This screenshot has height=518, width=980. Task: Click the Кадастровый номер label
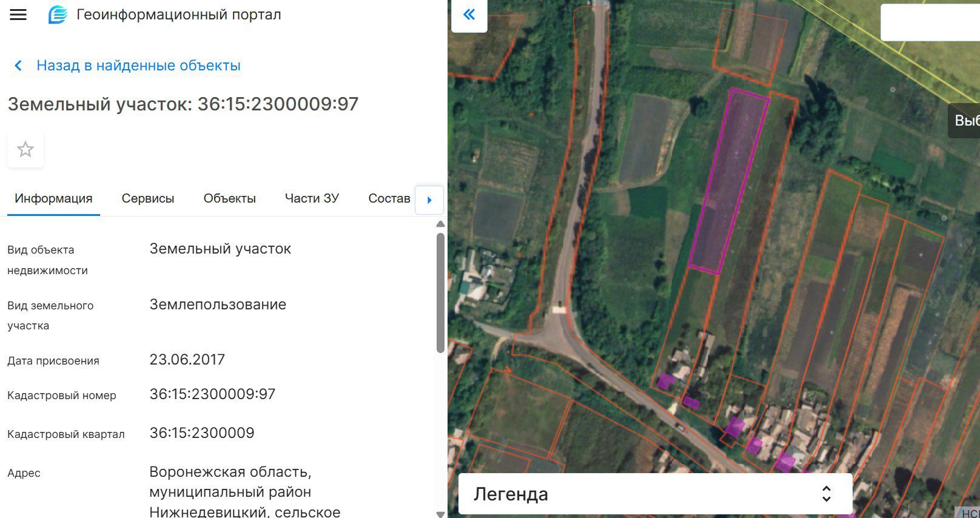(62, 395)
